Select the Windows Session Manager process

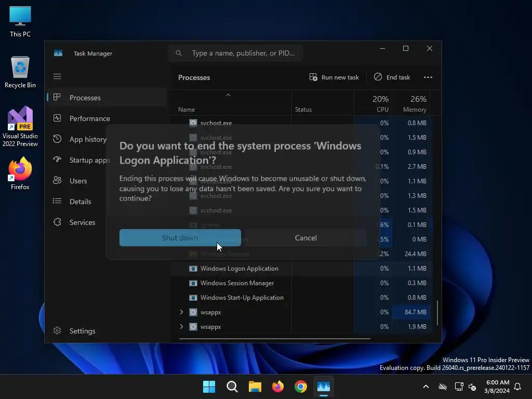pyautogui.click(x=302, y=283)
